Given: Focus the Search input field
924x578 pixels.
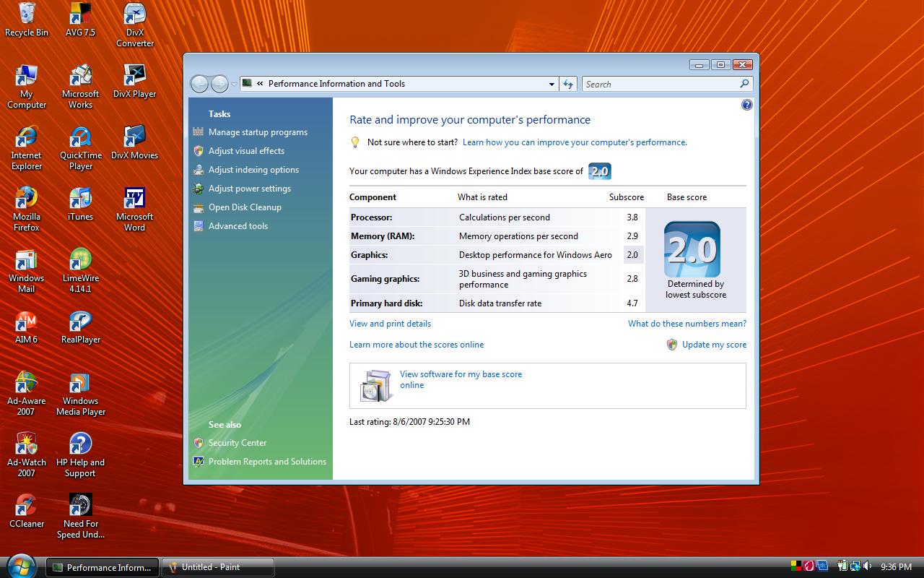Looking at the screenshot, I should click(x=660, y=84).
